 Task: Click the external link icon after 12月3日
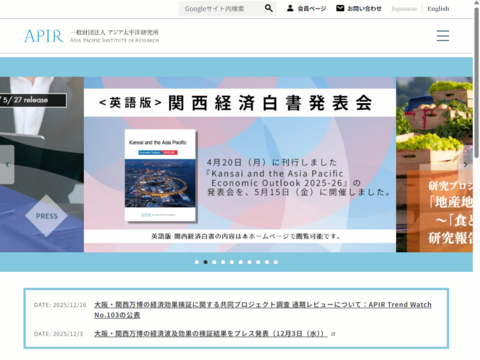tap(333, 334)
